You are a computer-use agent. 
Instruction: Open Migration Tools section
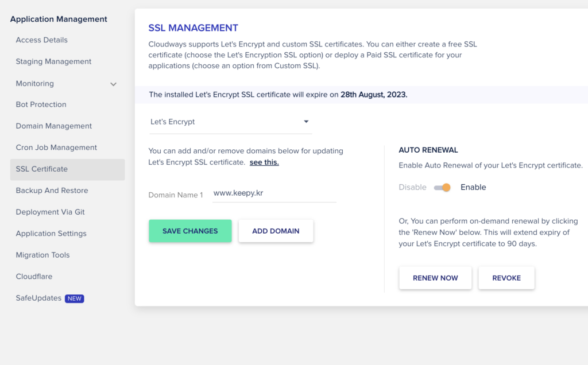[42, 255]
